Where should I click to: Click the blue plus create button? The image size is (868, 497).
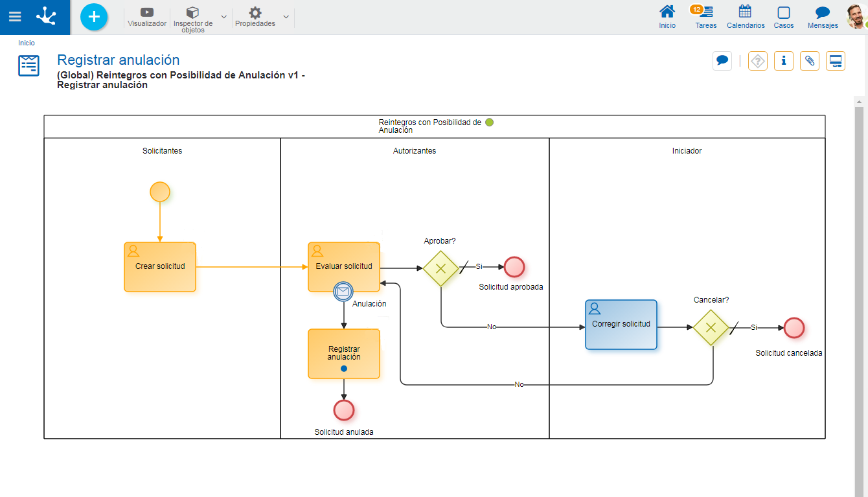pos(94,17)
